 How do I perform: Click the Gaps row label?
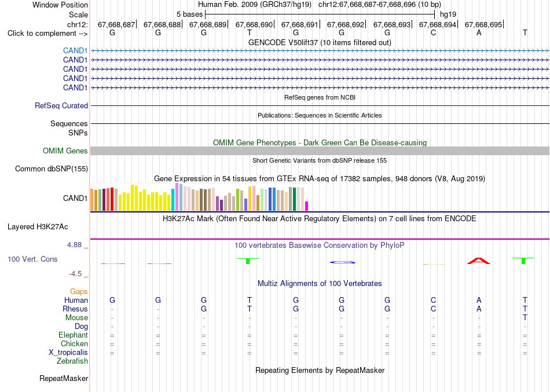click(79, 292)
